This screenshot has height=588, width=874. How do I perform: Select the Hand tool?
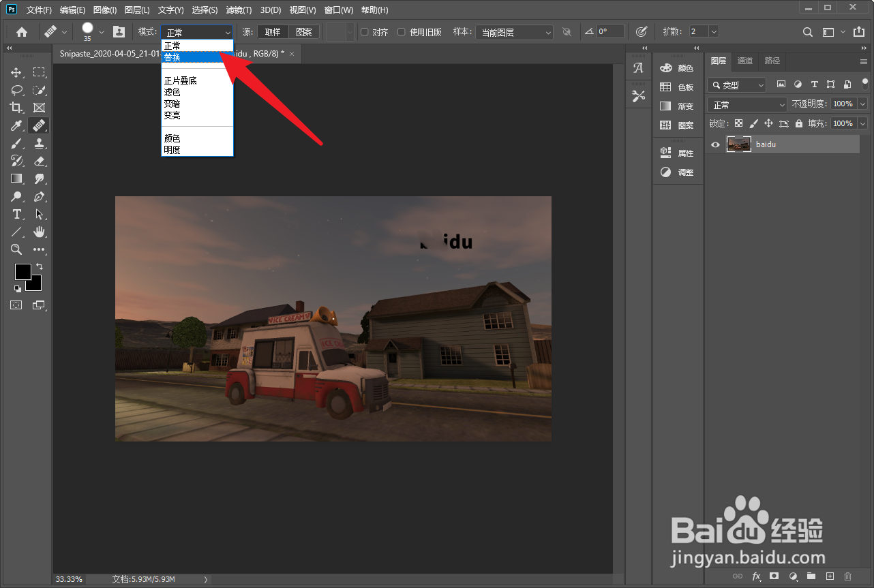pyautogui.click(x=40, y=232)
